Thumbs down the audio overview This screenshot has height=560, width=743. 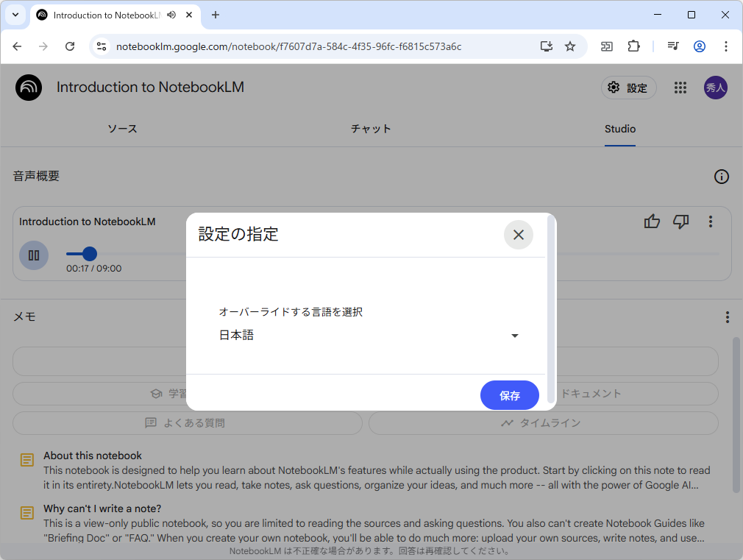680,221
